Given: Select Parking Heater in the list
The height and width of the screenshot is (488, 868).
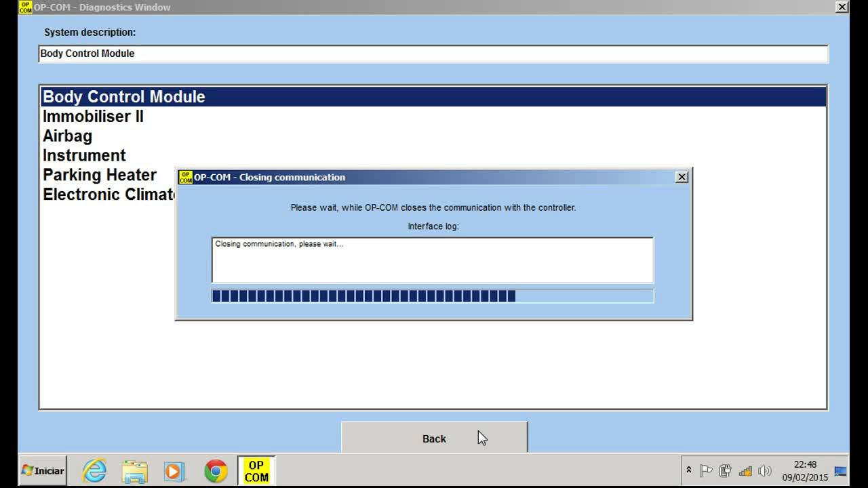Looking at the screenshot, I should (100, 175).
